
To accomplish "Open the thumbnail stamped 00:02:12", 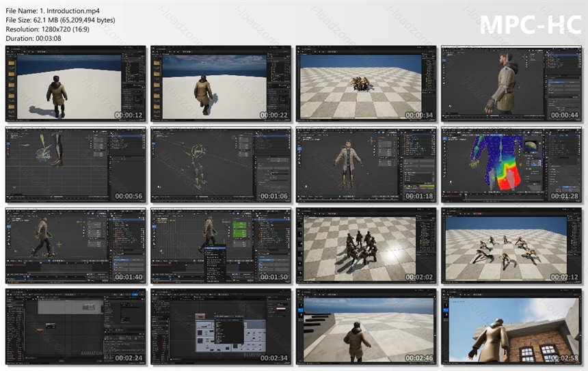I will 511,246.
